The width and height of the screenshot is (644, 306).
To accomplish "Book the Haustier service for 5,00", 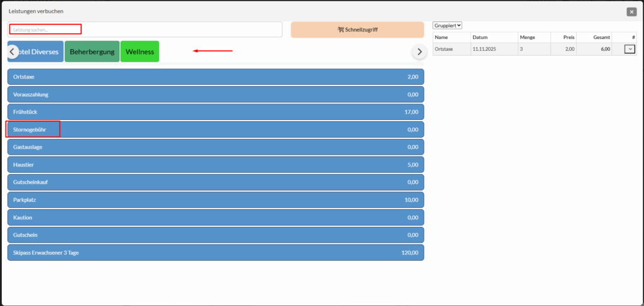I will tap(215, 165).
